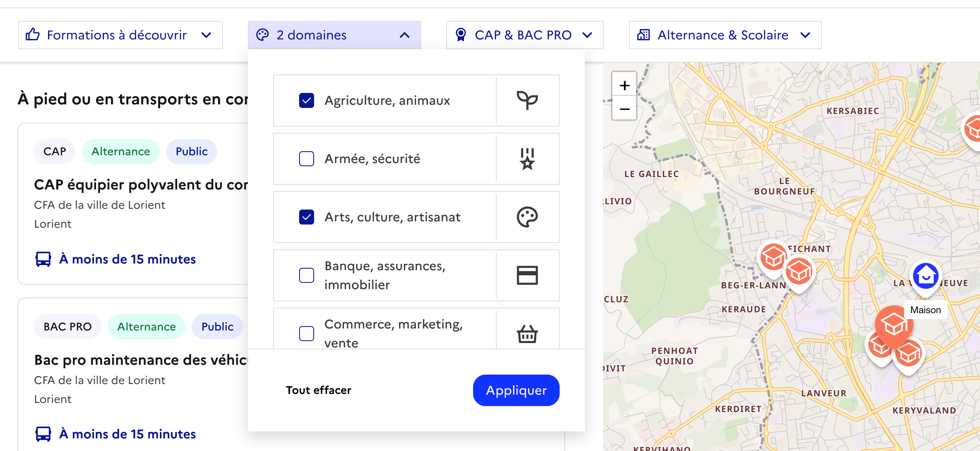Open the Alternance & Scolaire dropdown
The image size is (980, 451).
coord(725,35)
